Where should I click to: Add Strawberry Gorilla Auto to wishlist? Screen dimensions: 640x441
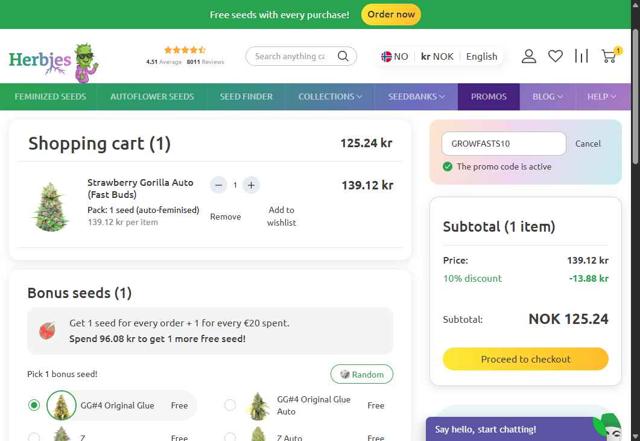coord(281,216)
